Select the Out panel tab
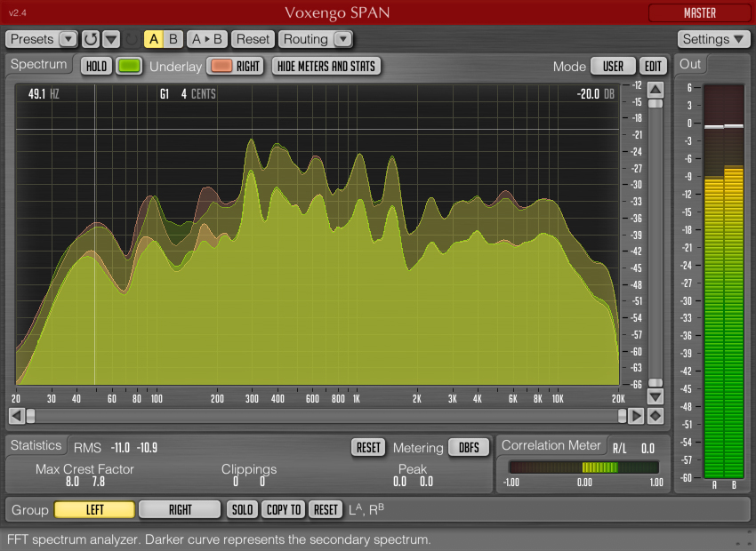This screenshot has height=551, width=756. coord(690,64)
